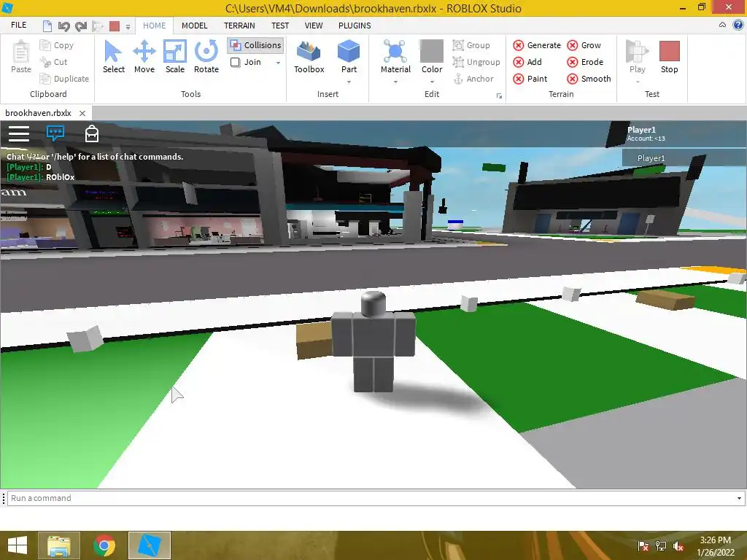Select the Select tool arrow
The width and height of the screenshot is (747, 560).
[113, 56]
